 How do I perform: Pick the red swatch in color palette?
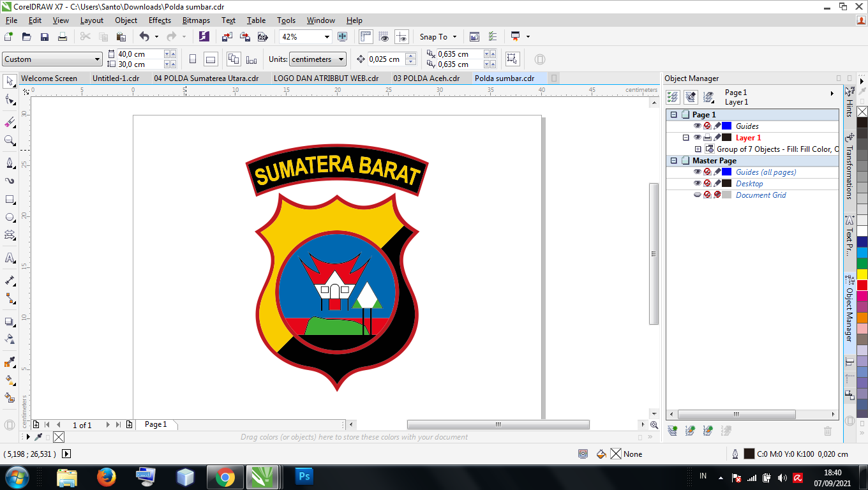[862, 285]
